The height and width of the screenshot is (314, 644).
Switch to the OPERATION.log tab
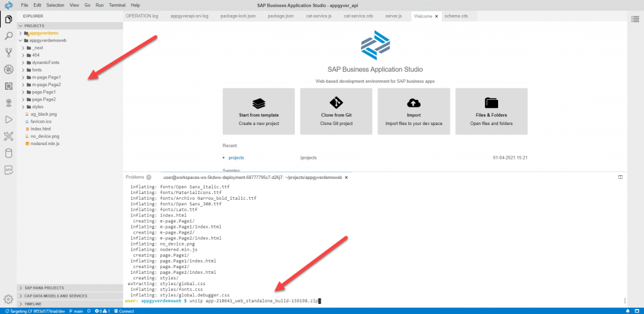142,16
